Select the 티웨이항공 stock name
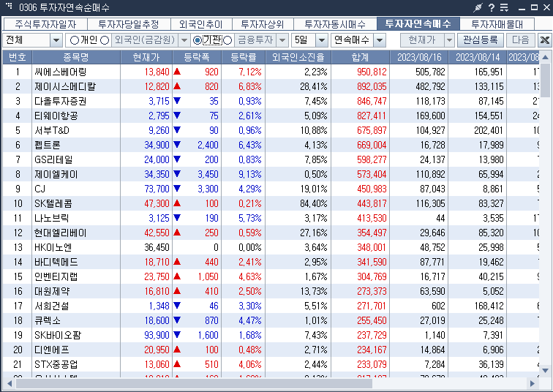 click(x=56, y=116)
